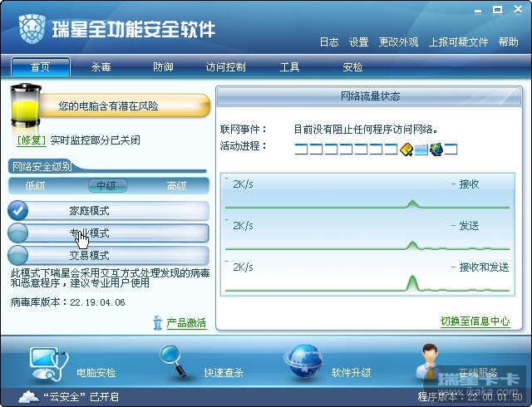532x407 pixels.
Task: Click the 电脑安检 label
Action: pos(96,373)
